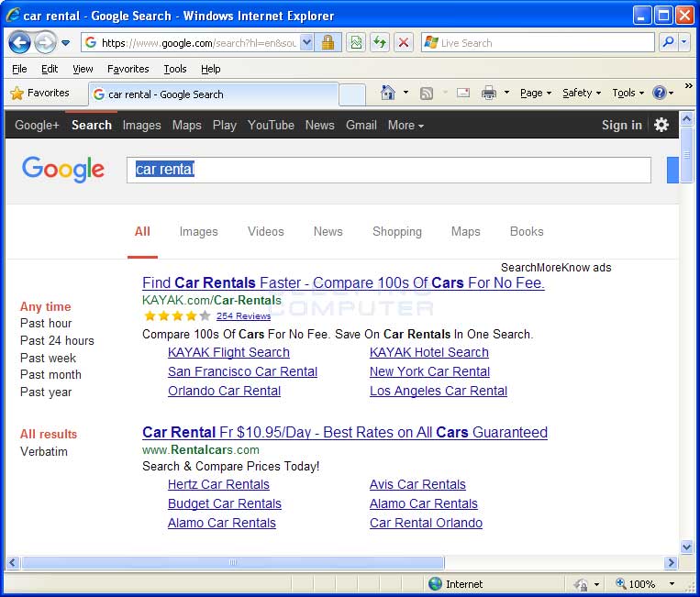Viewport: 700px width, 597px height.
Task: Click the red Stop loading icon
Action: (404, 43)
